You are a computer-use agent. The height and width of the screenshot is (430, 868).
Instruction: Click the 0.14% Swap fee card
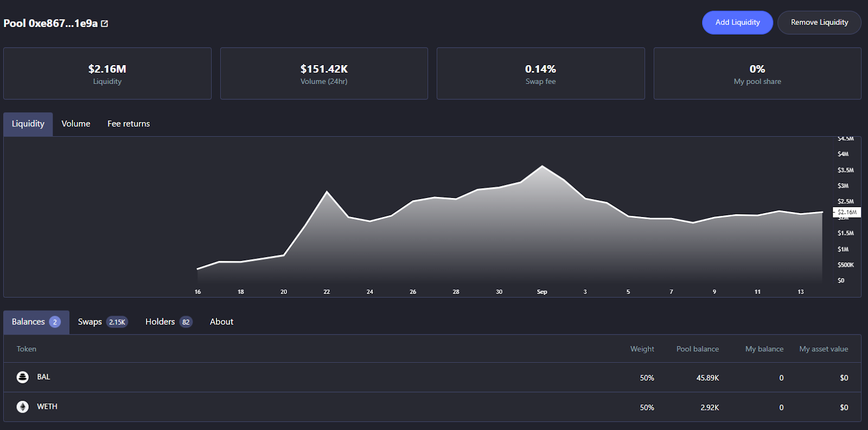click(540, 74)
